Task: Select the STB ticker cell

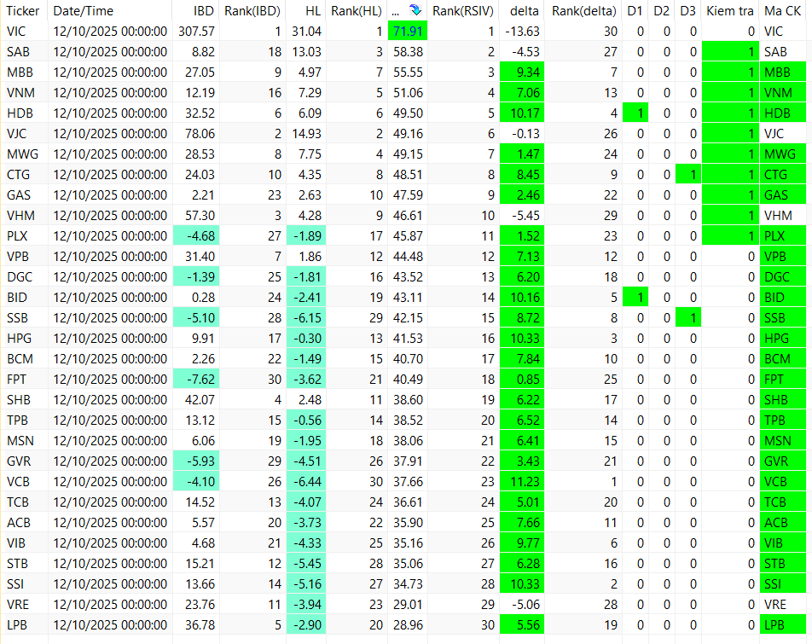Action: [25, 563]
